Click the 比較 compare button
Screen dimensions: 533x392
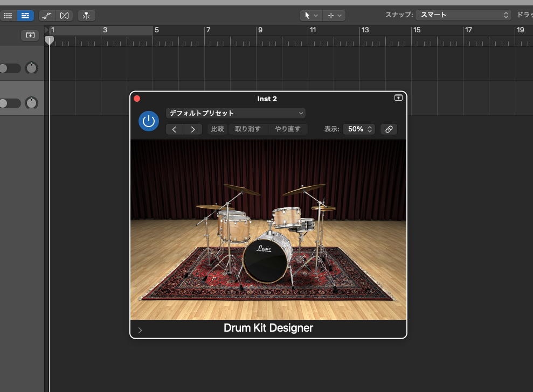point(217,129)
